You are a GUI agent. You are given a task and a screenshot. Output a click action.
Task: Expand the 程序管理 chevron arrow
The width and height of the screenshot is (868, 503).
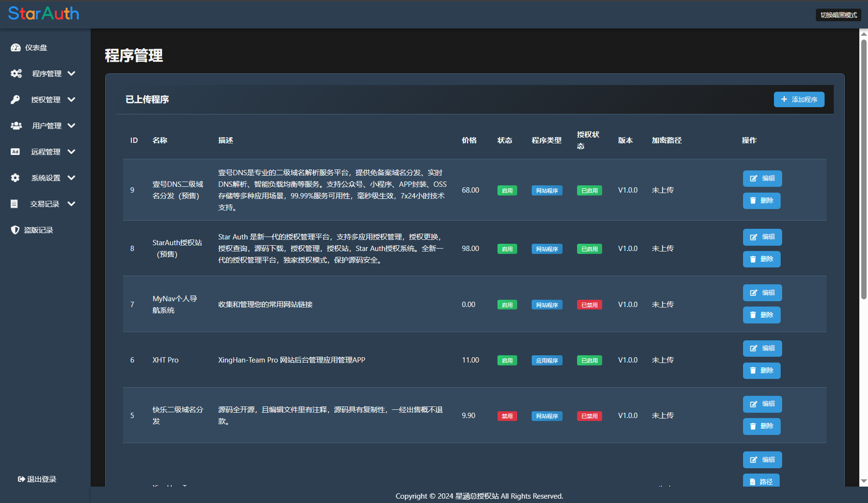(71, 73)
